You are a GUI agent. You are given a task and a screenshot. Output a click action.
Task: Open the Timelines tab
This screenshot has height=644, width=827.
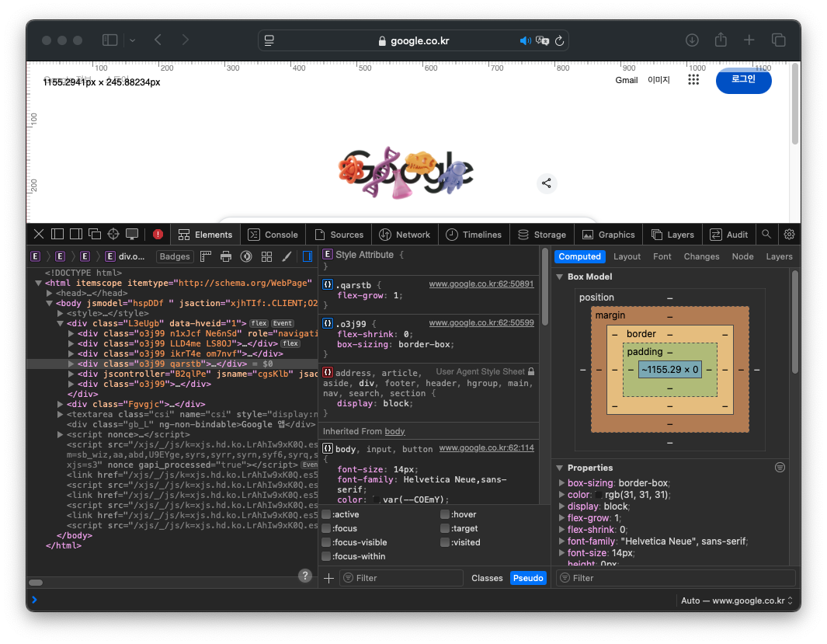point(474,235)
